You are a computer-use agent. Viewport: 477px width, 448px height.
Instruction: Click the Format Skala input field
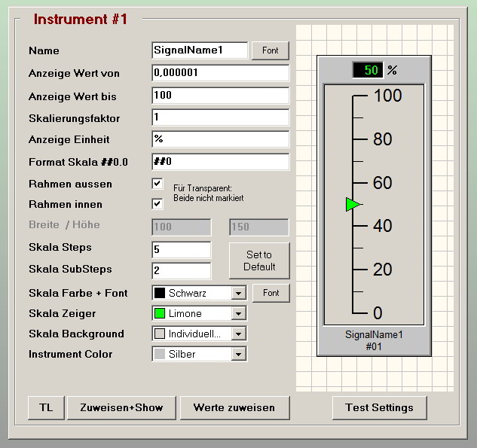[x=220, y=161]
